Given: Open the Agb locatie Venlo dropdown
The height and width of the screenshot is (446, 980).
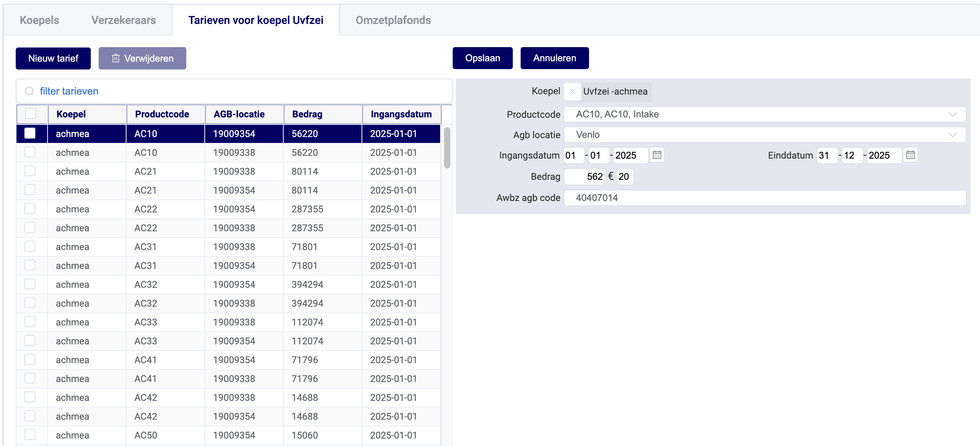Looking at the screenshot, I should [952, 135].
